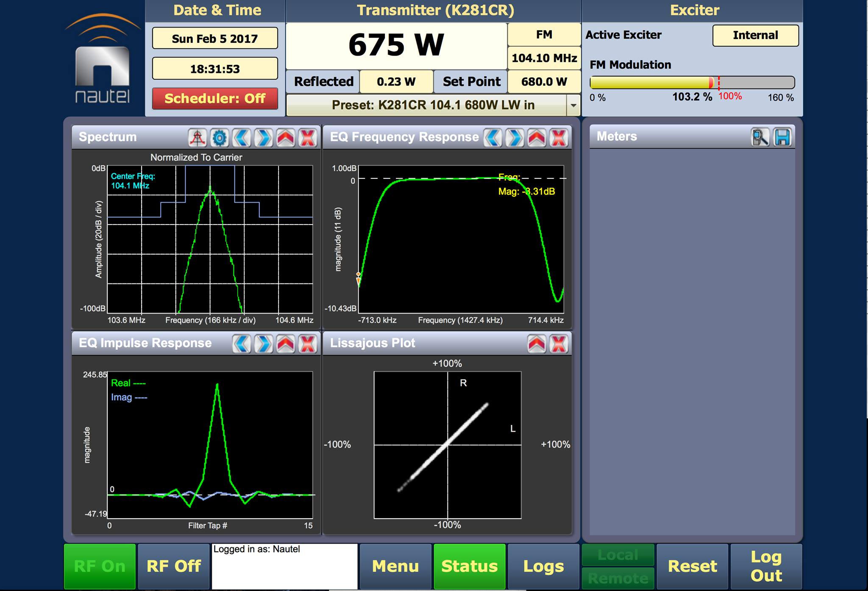The width and height of the screenshot is (868, 591).
Task: Click the Reset button
Action: (692, 566)
